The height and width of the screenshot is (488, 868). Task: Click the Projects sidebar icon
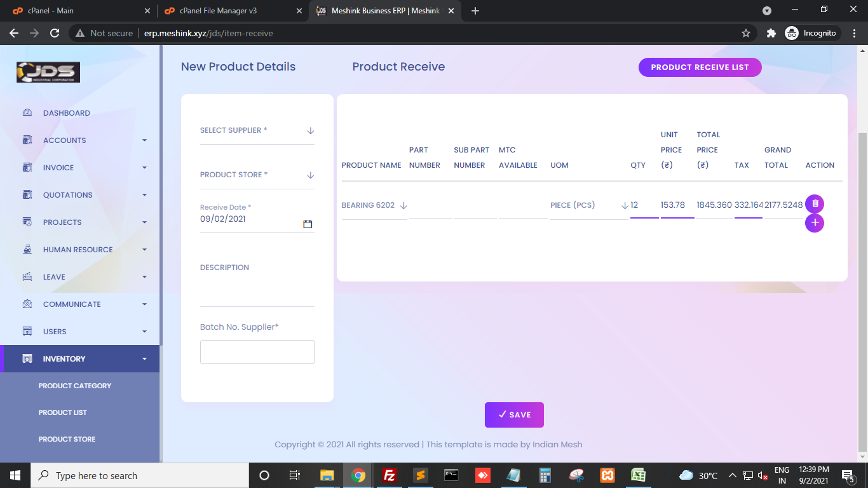pos(27,222)
